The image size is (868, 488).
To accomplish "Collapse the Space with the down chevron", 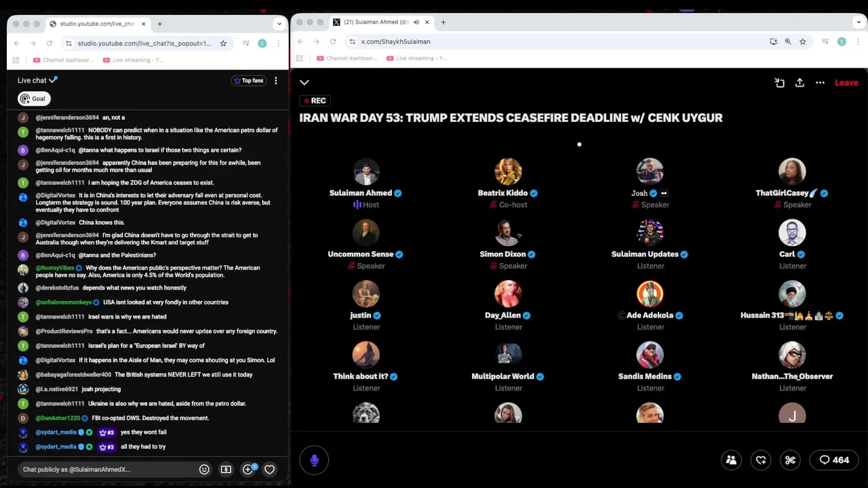I will [304, 83].
